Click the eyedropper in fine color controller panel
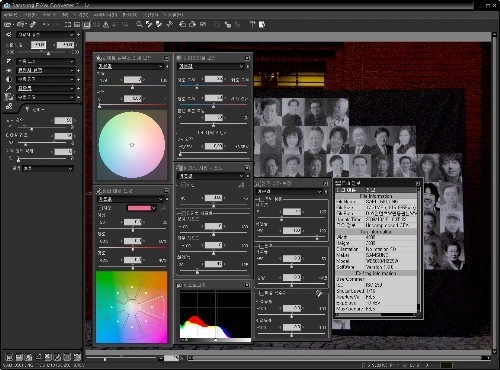Image resolution: width=500 pixels, height=370 pixels. tap(163, 208)
